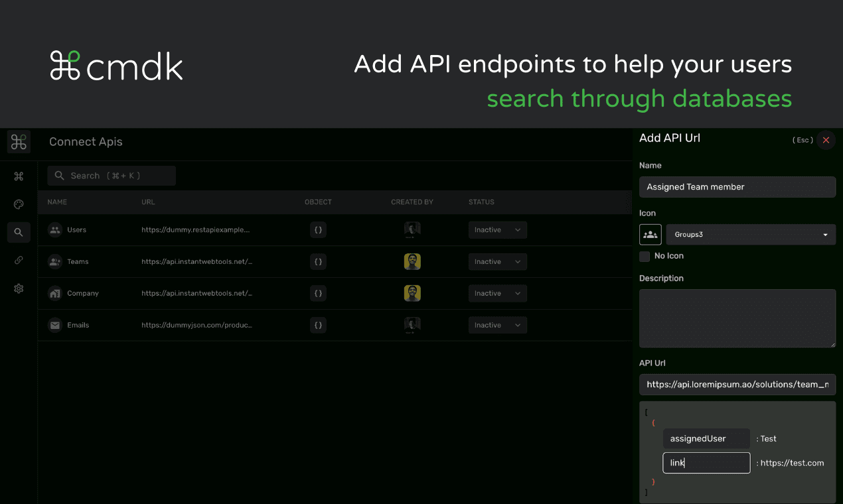Click the OBJECT column header
The width and height of the screenshot is (843, 504).
point(318,202)
